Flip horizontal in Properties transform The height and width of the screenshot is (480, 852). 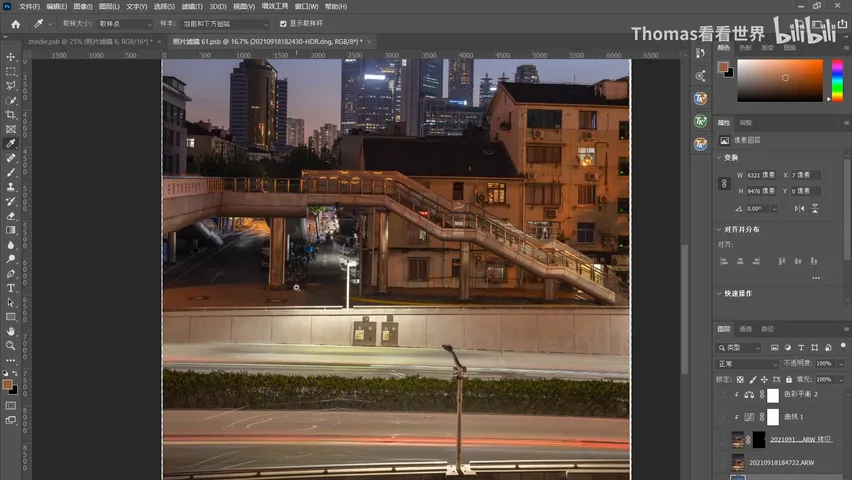tap(799, 208)
